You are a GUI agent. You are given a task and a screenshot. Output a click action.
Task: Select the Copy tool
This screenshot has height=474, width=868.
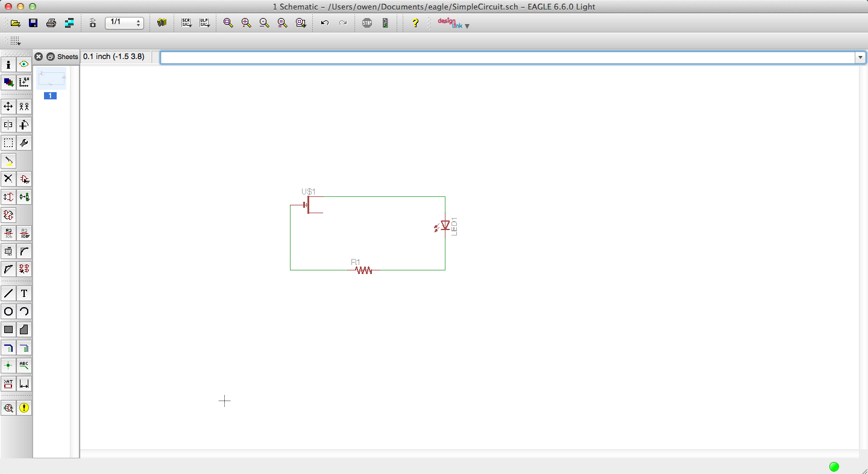click(x=24, y=107)
